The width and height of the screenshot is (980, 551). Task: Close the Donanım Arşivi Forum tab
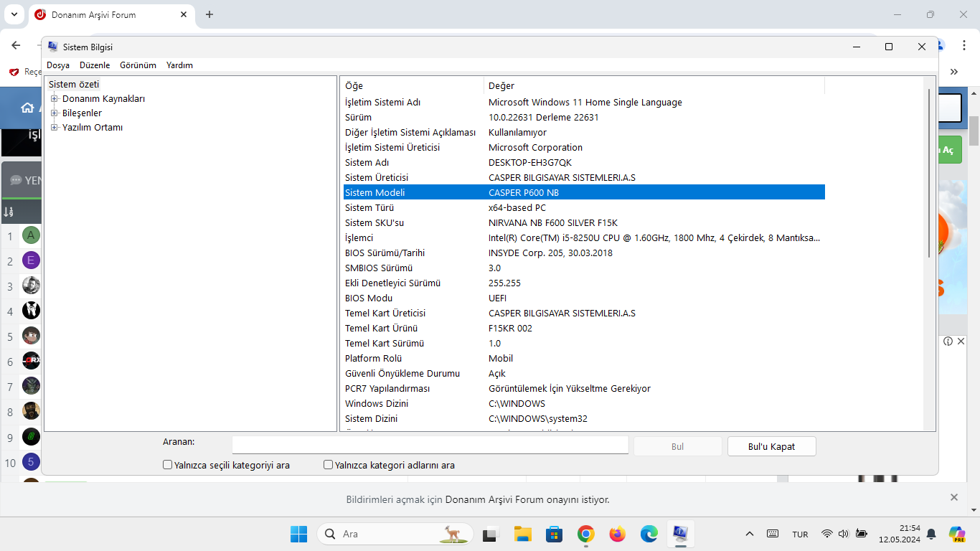click(184, 14)
